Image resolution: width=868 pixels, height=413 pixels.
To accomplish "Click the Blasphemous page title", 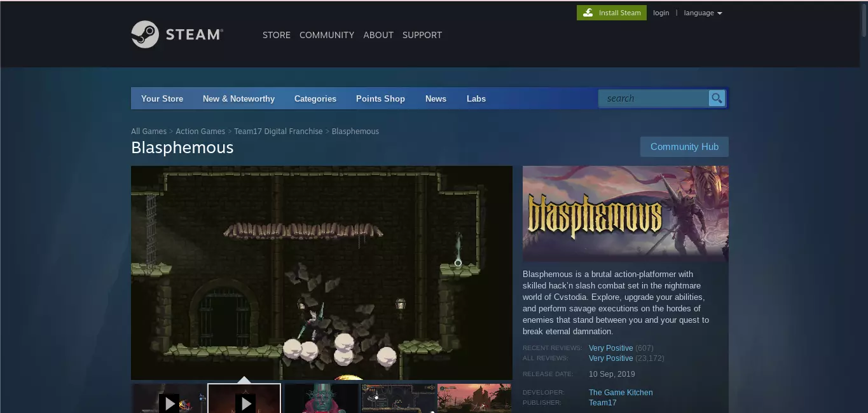I will (x=183, y=147).
